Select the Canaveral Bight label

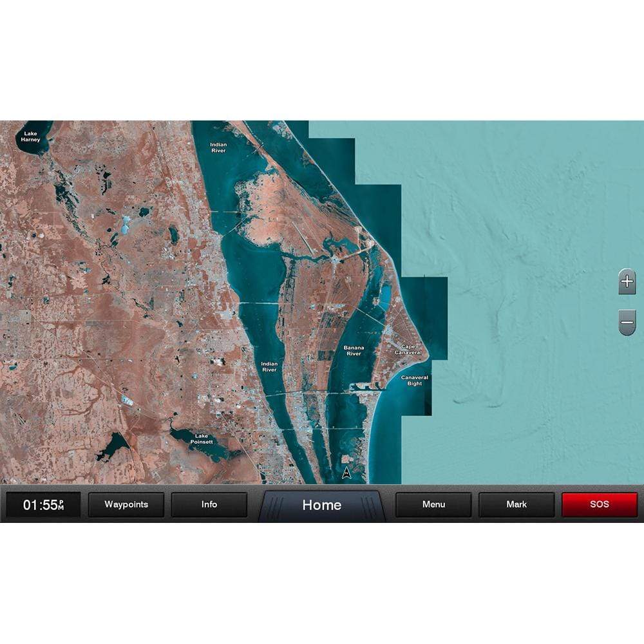415,380
